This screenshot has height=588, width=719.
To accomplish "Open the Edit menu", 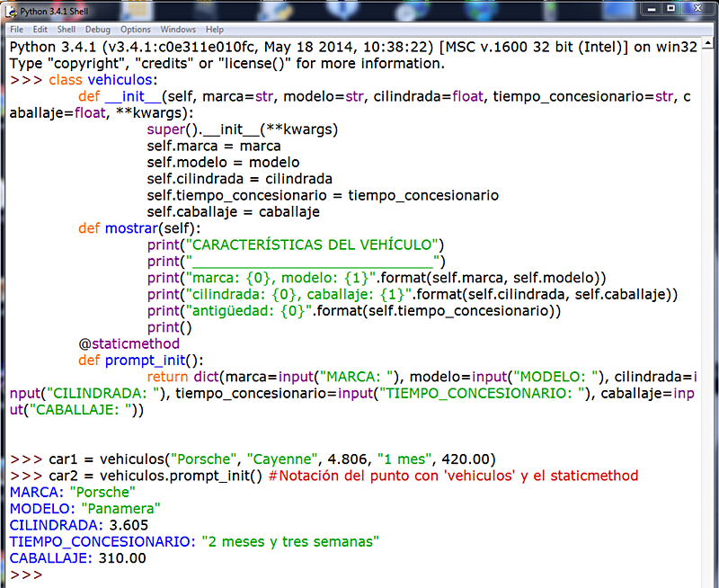I will tap(40, 30).
